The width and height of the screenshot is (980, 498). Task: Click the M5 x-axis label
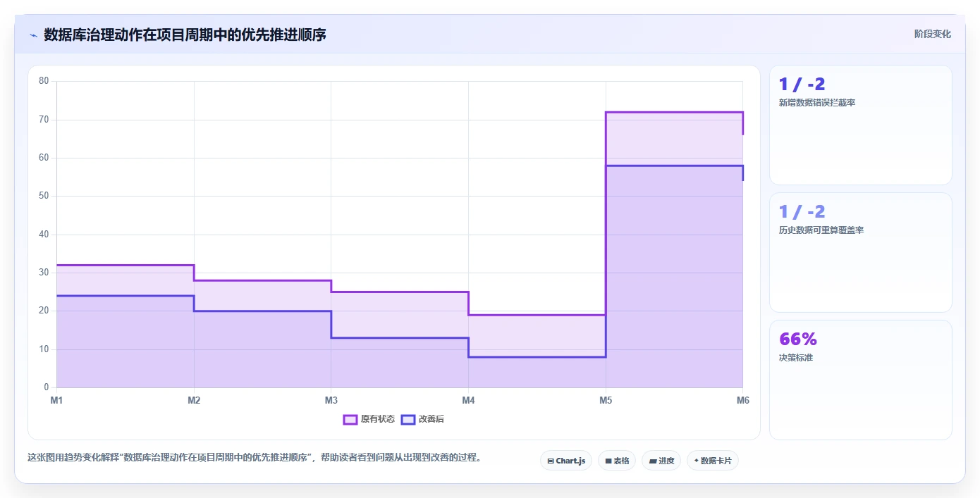[606, 400]
